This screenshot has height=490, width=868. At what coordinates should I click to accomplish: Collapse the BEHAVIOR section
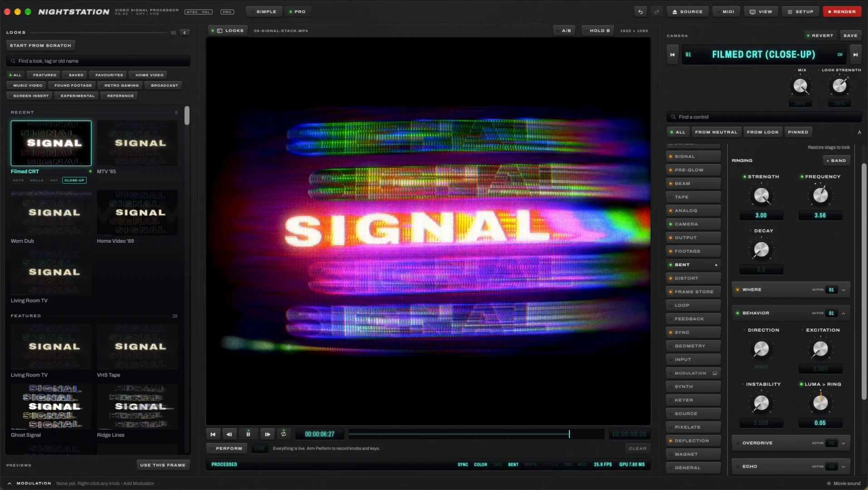(843, 314)
